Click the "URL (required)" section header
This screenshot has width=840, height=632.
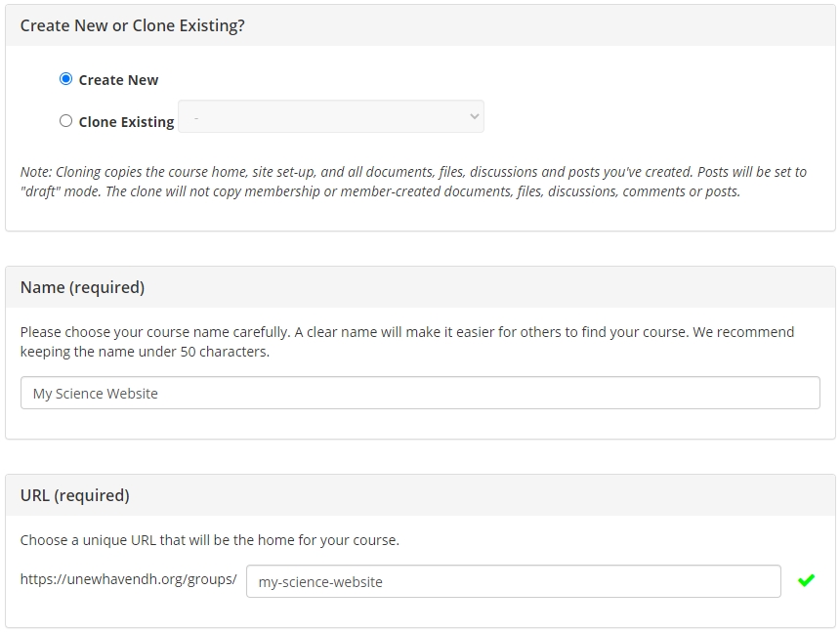75,495
